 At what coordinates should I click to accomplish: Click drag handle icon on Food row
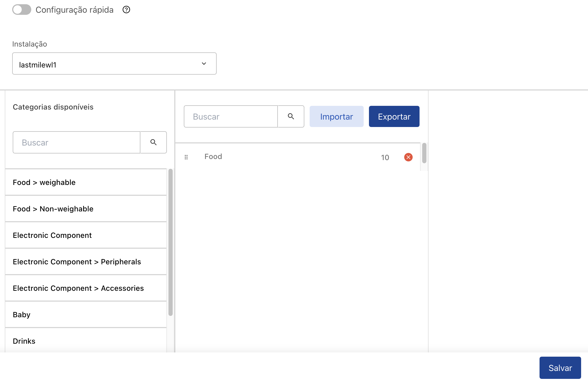186,157
